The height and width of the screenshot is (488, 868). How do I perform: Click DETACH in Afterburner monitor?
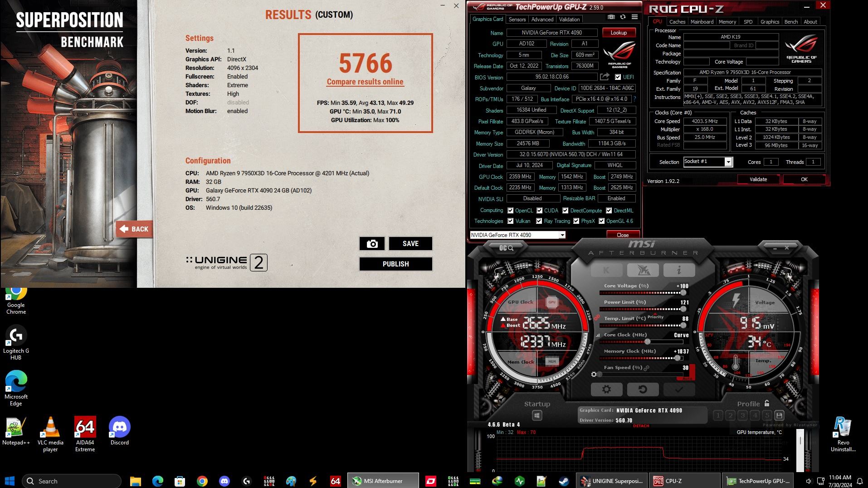641,426
